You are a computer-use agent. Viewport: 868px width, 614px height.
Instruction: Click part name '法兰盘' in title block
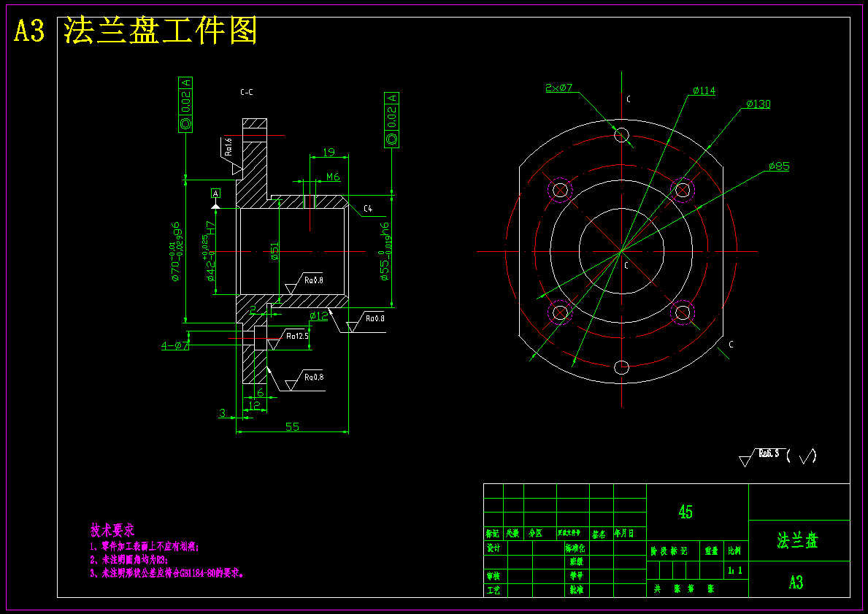(798, 540)
